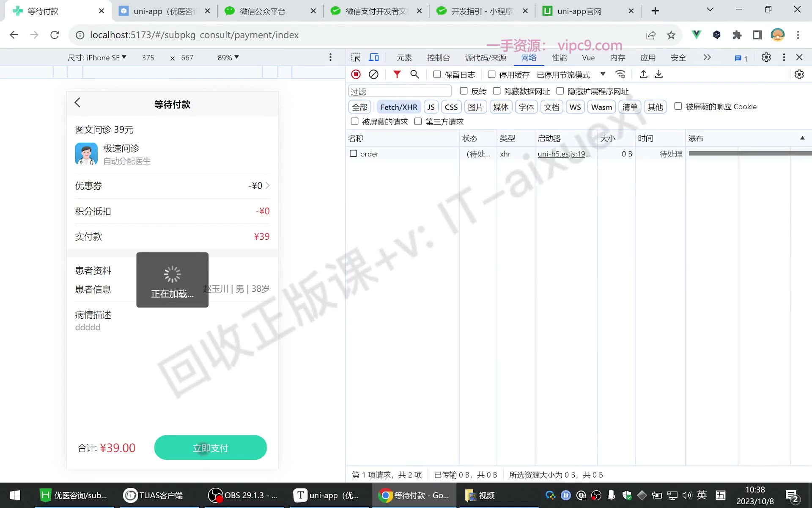
Task: Expand more DevTools tabs chevron
Action: point(707,57)
